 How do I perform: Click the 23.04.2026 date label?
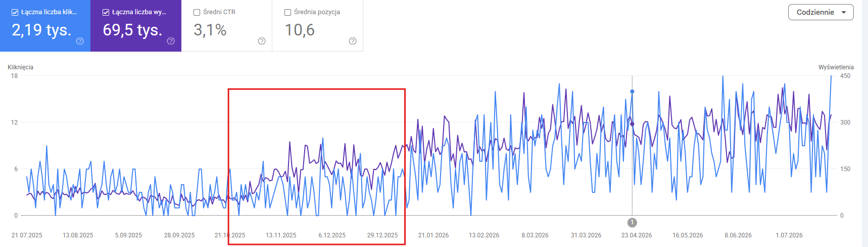click(x=637, y=235)
